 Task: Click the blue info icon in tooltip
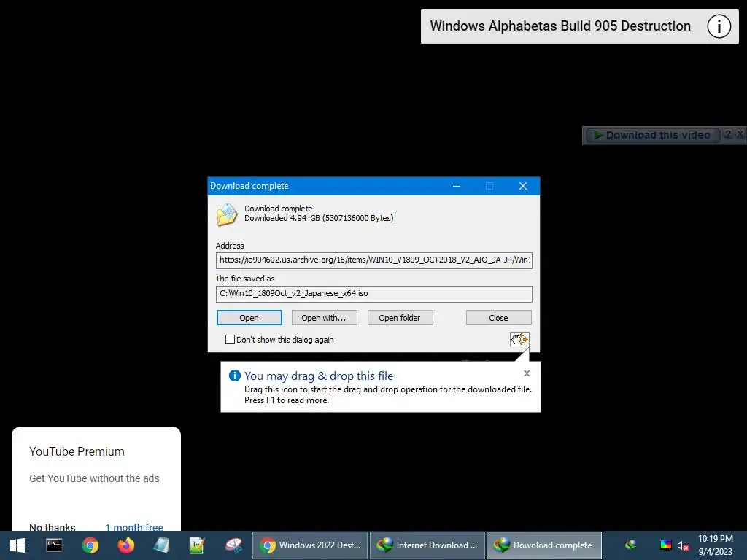[x=235, y=376]
